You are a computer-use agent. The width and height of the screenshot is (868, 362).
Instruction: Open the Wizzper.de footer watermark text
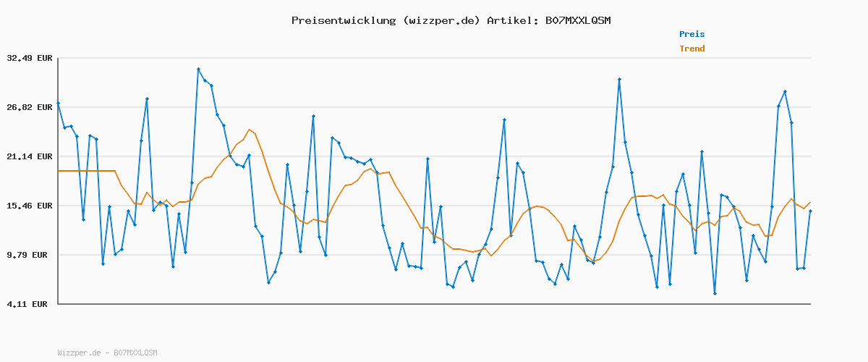107,353
